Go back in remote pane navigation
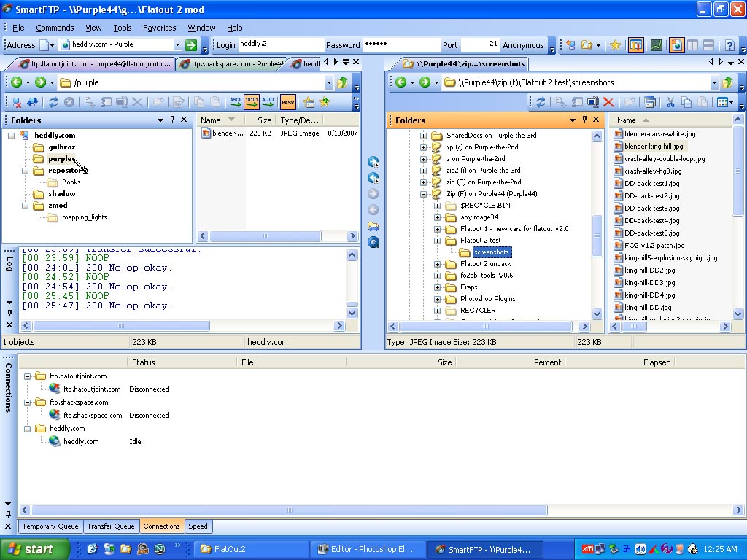This screenshot has height=560, width=747. (16, 82)
